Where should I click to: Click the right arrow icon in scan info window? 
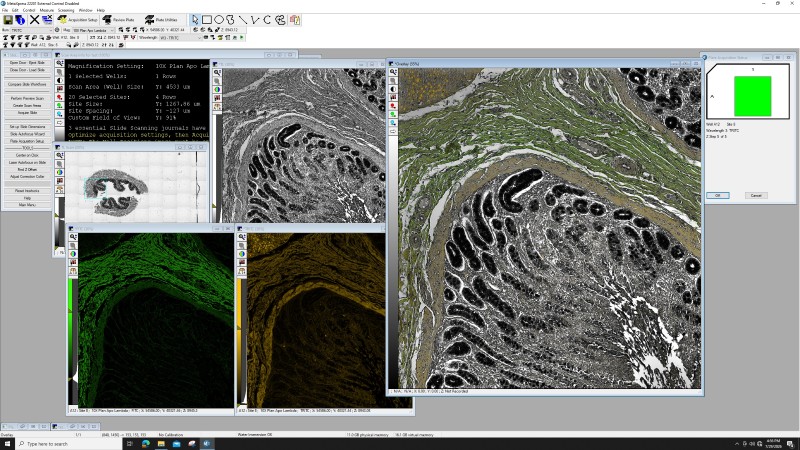click(x=60, y=122)
